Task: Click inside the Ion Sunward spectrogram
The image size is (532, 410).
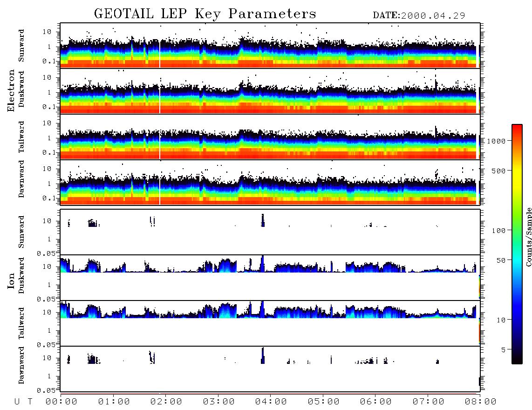Action: pyautogui.click(x=270, y=232)
